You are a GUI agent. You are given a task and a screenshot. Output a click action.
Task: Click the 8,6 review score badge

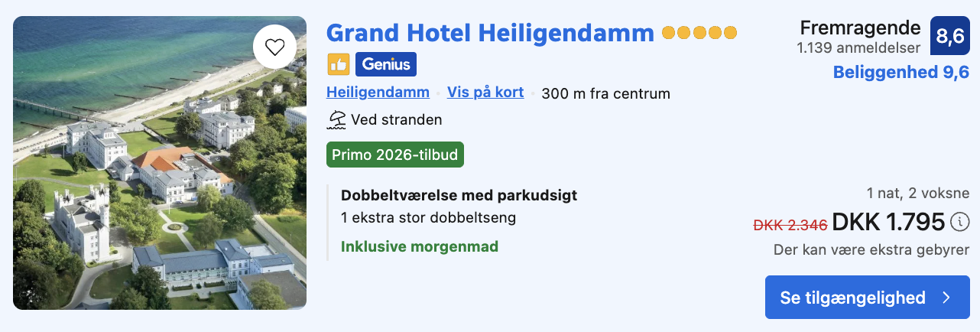tap(949, 36)
